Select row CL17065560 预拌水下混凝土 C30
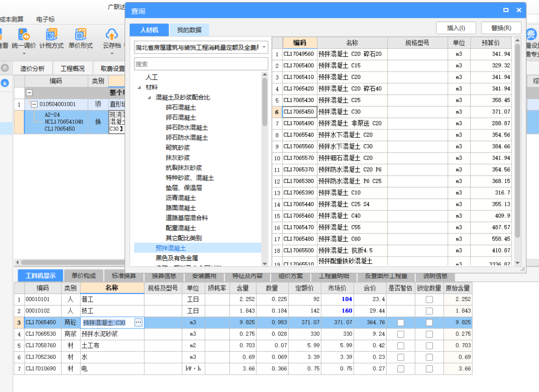This screenshot has height=392, width=539. coord(392,146)
